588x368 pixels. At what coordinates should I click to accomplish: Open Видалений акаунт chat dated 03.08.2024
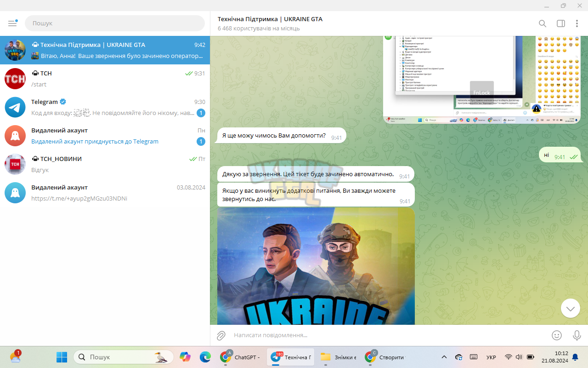pyautogui.click(x=105, y=193)
